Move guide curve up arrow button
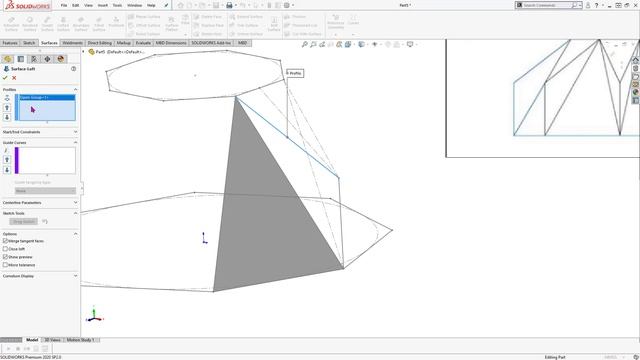Viewport: 640px width, 360px height. coord(7,160)
